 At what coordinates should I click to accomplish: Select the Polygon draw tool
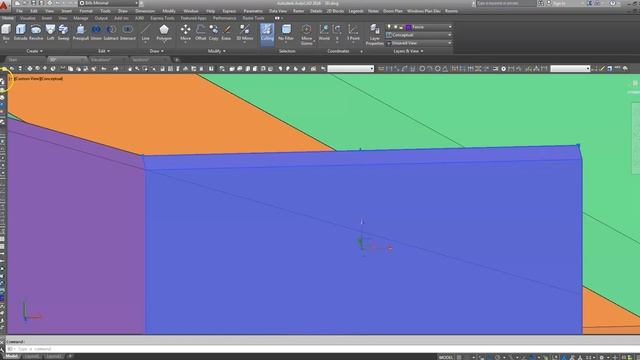point(164,32)
